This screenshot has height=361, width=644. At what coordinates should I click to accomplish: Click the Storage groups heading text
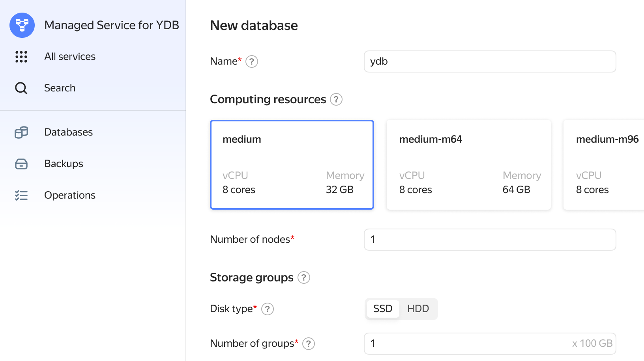click(252, 277)
